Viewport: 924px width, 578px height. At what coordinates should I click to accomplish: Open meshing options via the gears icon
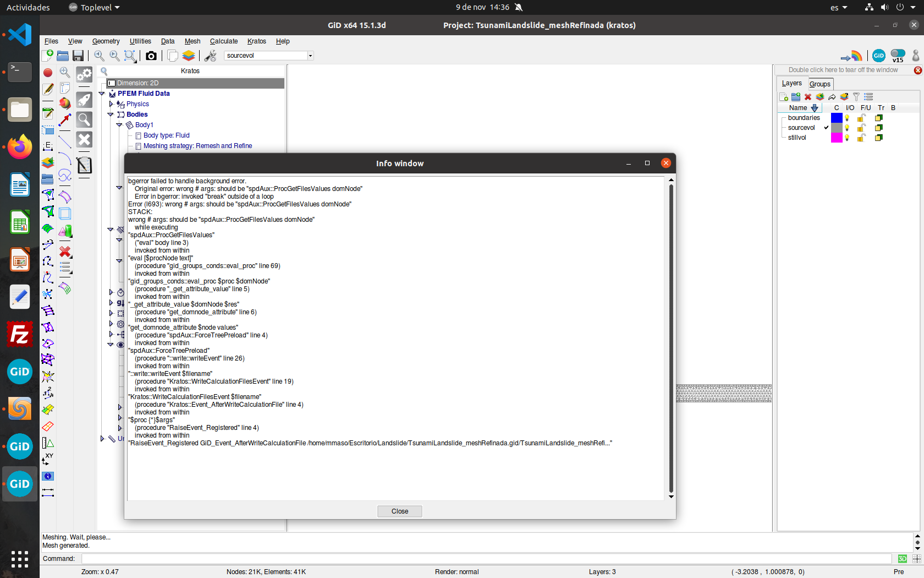[85, 75]
